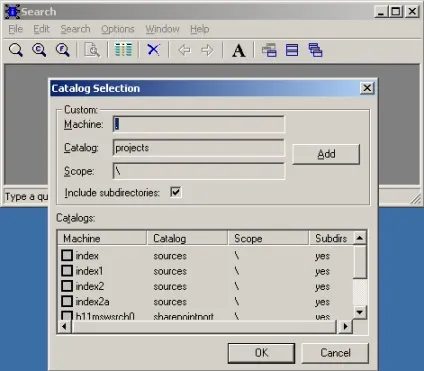The height and width of the screenshot is (371, 424).
Task: Click the document preview magnifier toolbar icon
Action: (92, 50)
